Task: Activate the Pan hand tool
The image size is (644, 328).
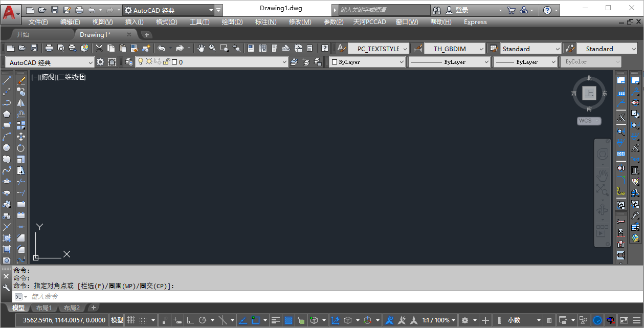Action: (201, 48)
